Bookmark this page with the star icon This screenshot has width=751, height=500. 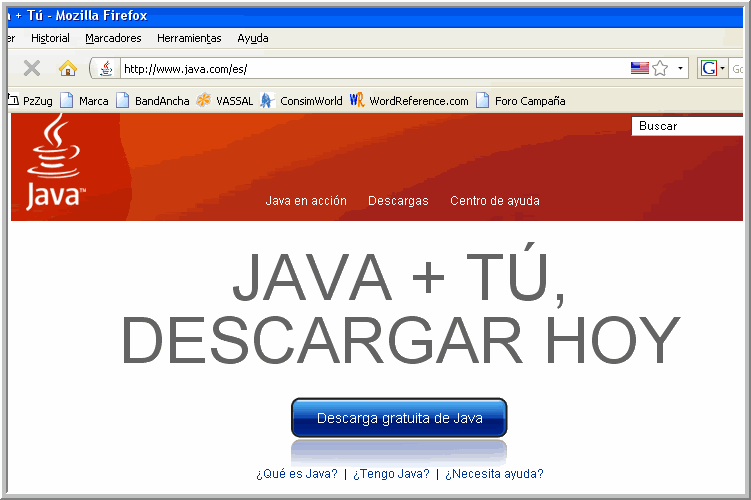click(x=660, y=68)
